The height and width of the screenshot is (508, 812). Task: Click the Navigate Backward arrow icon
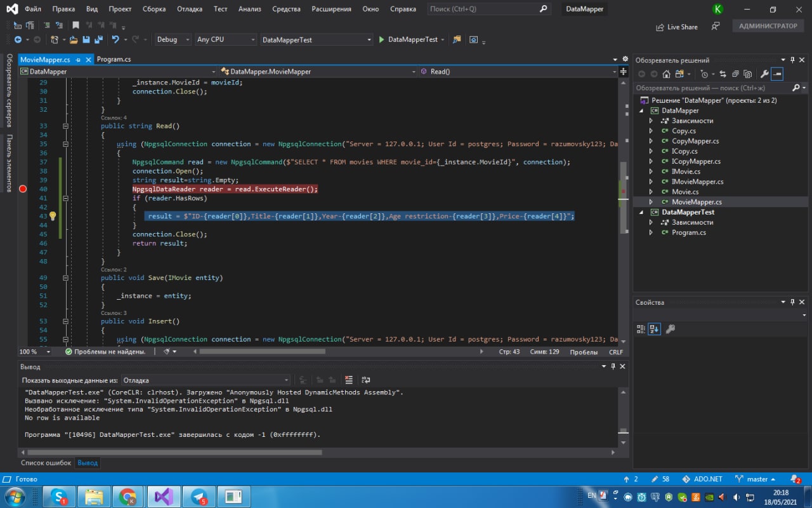(x=19, y=39)
